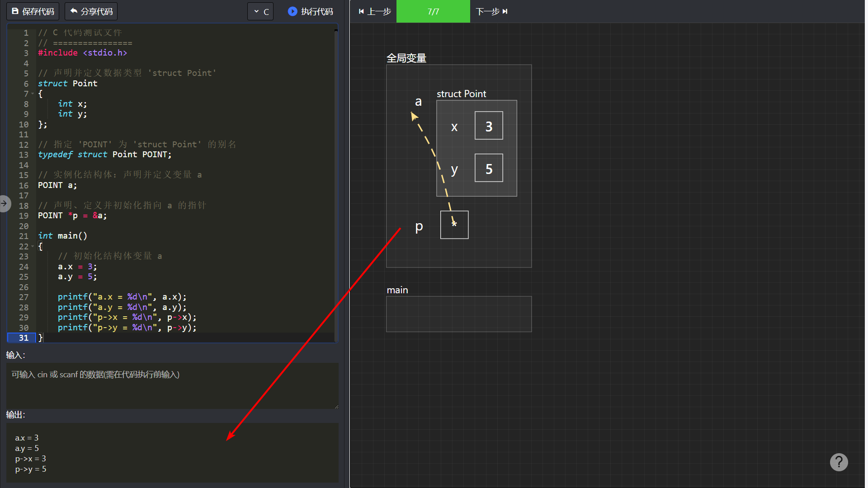The image size is (868, 488).
Task: Click the 输出 output label
Action: [15, 415]
